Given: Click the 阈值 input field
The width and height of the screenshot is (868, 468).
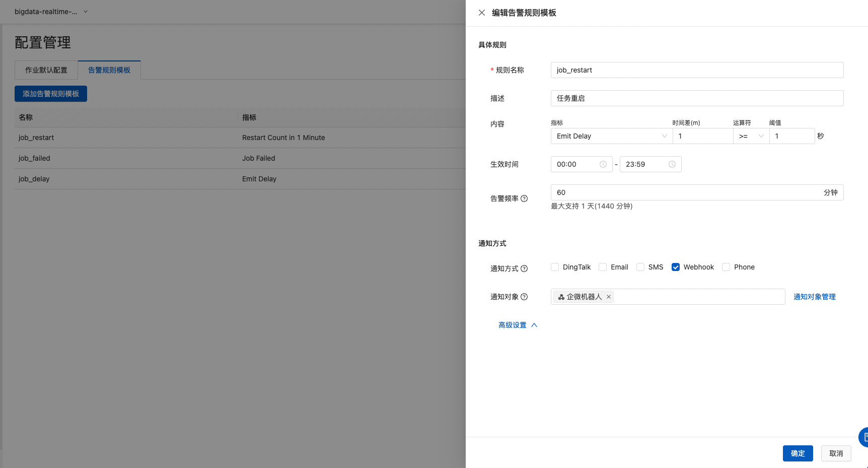Looking at the screenshot, I should pos(792,136).
